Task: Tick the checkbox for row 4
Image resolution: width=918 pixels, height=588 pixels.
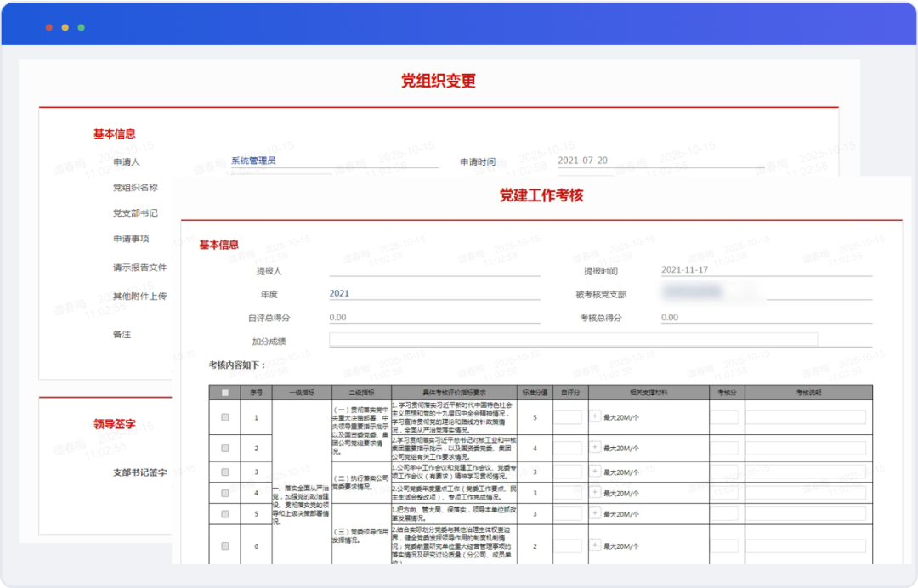Action: click(225, 493)
